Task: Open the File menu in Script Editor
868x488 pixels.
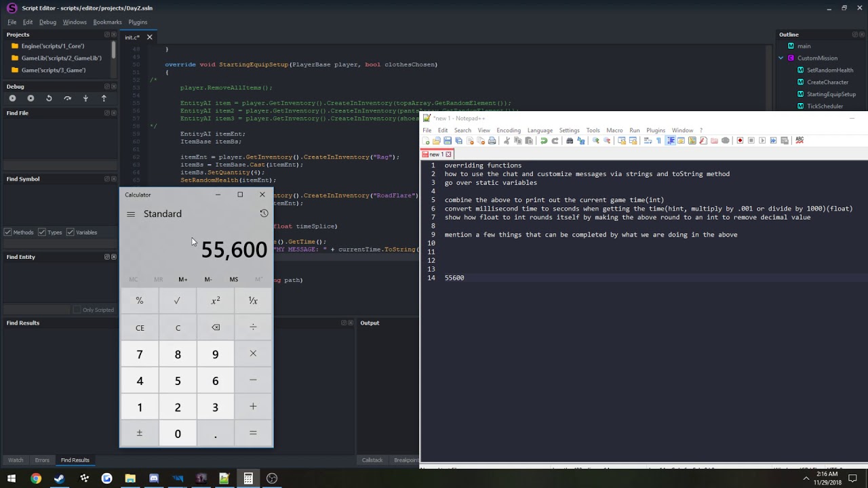Action: coord(12,22)
